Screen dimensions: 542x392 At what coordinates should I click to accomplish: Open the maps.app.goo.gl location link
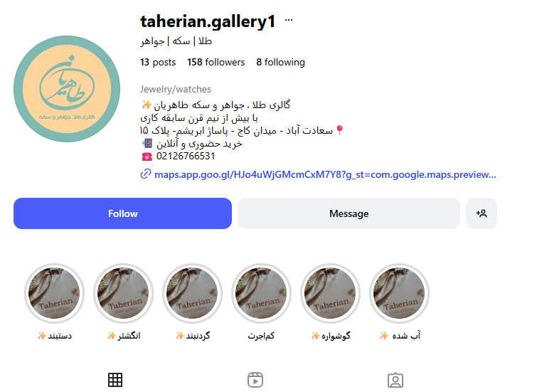pos(325,174)
